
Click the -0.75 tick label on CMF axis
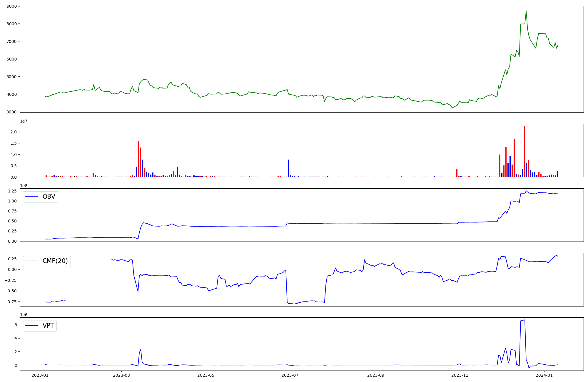(10, 302)
